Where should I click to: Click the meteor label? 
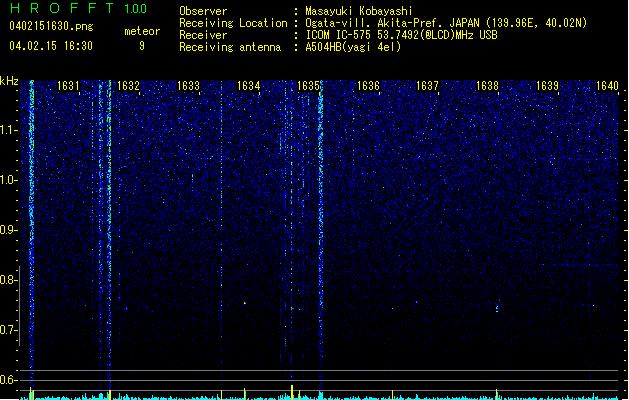coord(142,31)
